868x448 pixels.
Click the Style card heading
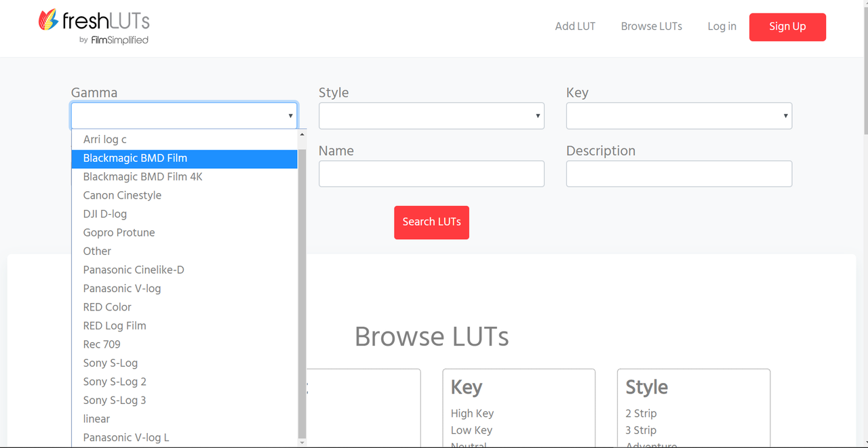click(x=646, y=387)
